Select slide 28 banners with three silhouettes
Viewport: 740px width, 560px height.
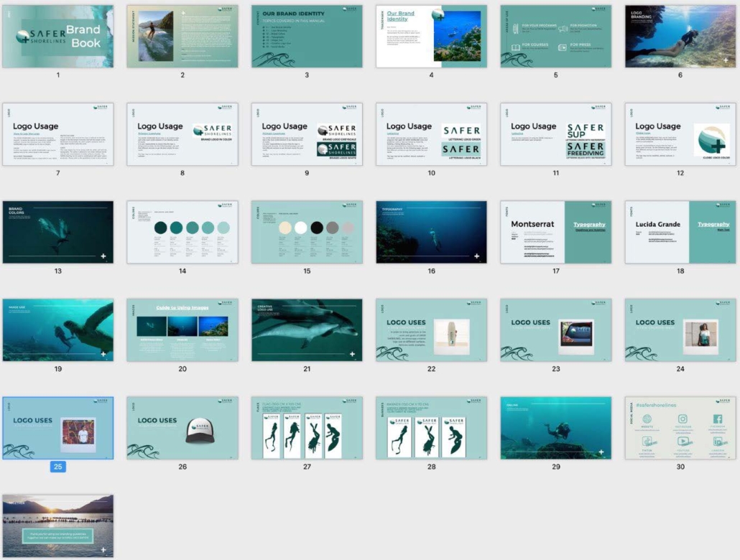tap(431, 428)
